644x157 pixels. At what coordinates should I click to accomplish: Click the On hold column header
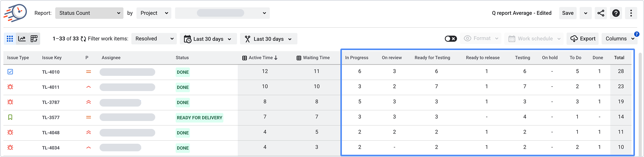tap(550, 58)
